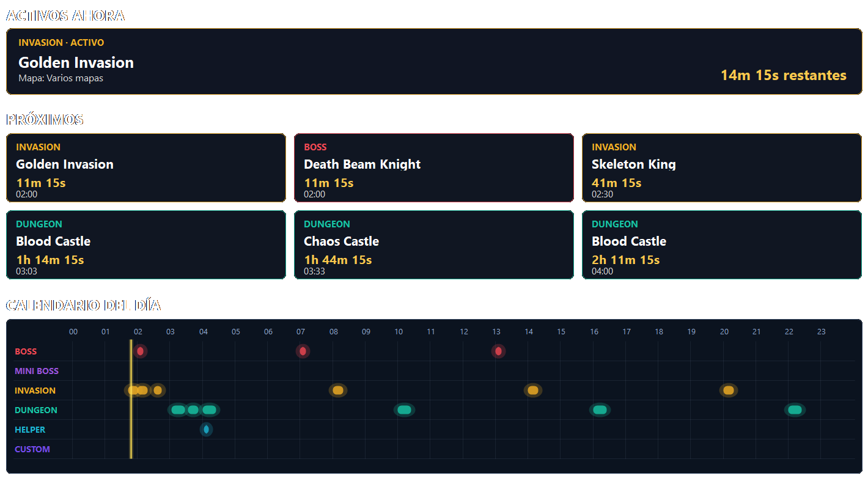This screenshot has width=868, height=481.
Task: Click the 'INVASION · ACTIVO' label
Action: [x=61, y=43]
